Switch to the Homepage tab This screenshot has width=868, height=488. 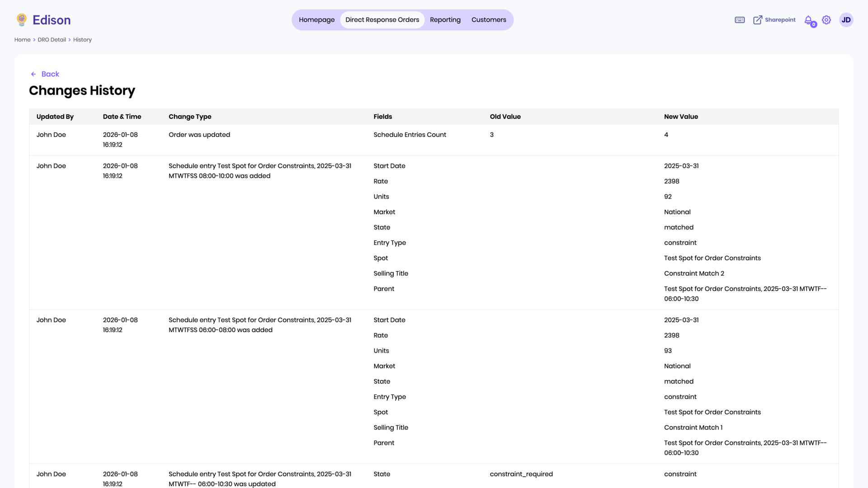[316, 19]
